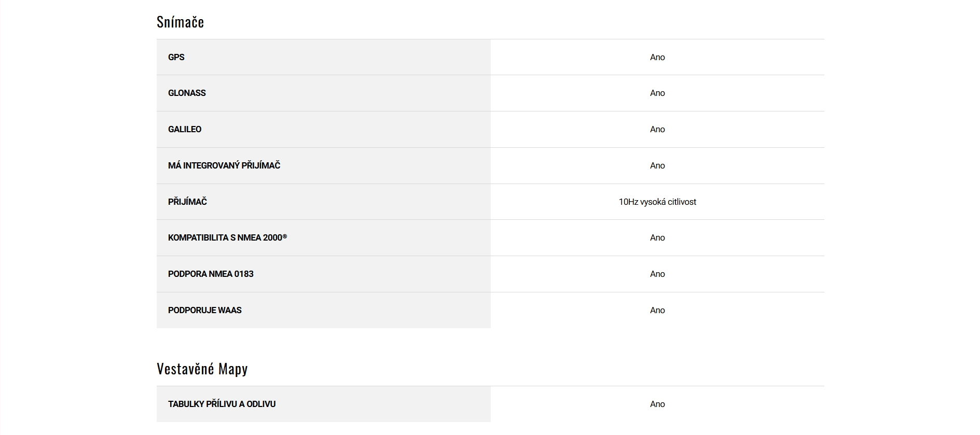Click the Ano value for WAAS support
Image resolution: width=980 pixels, height=435 pixels.
[657, 310]
